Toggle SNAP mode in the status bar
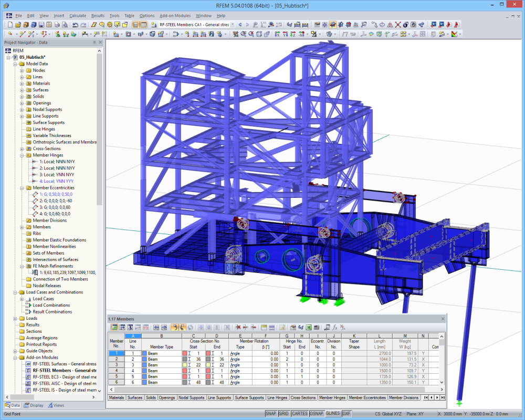525x420 pixels. (270, 413)
